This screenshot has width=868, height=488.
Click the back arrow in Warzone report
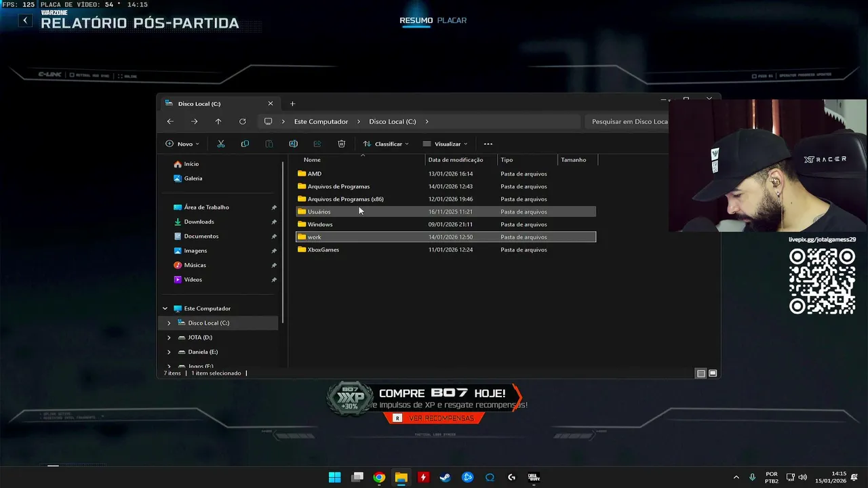coord(25,20)
